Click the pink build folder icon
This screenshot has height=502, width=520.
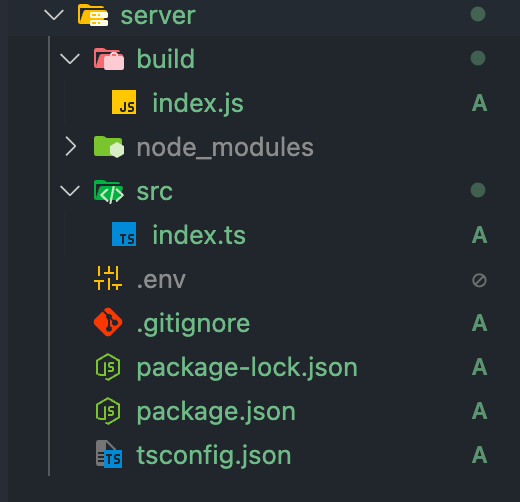(109, 59)
